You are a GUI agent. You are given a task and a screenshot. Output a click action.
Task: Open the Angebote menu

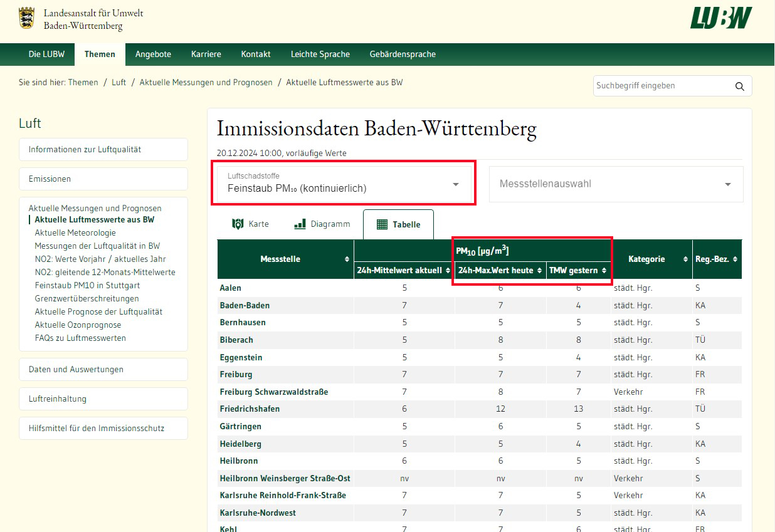(x=153, y=54)
